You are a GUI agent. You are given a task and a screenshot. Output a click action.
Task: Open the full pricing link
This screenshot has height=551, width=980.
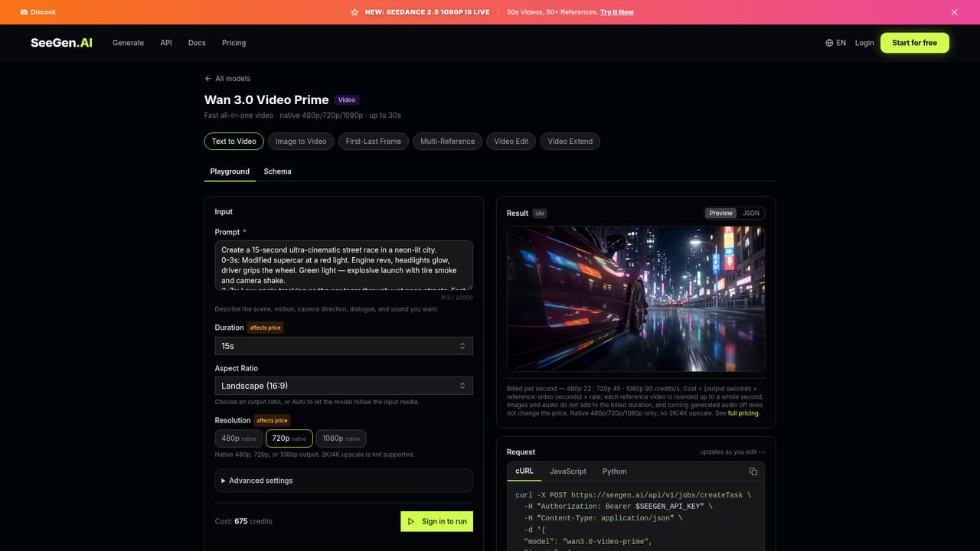point(743,413)
